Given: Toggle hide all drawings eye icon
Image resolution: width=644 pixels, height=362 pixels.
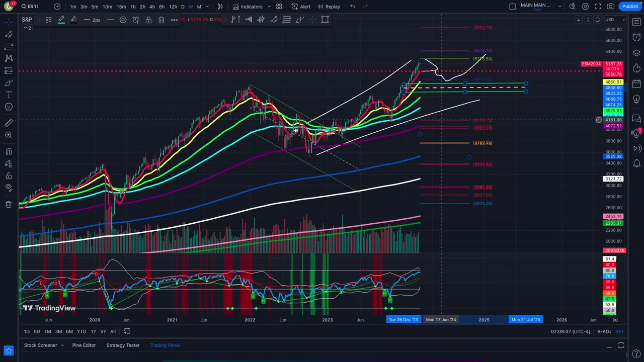Looking at the screenshot, I should coord(9,188).
